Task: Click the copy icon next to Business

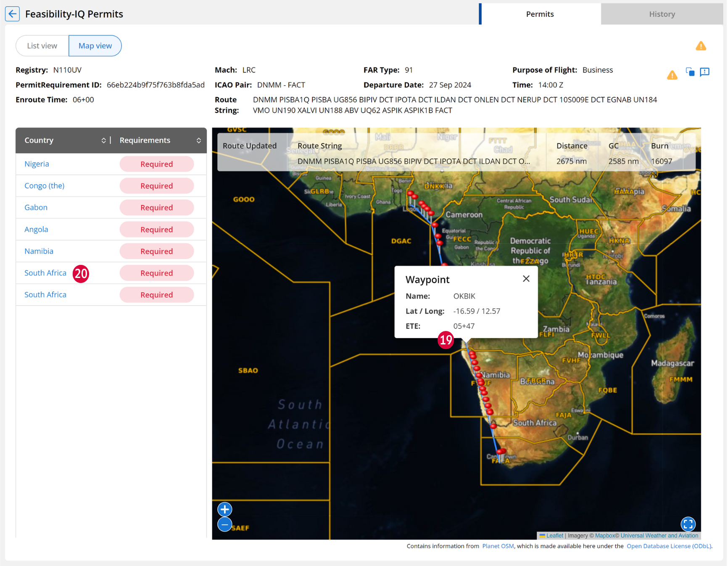Action: (x=690, y=72)
